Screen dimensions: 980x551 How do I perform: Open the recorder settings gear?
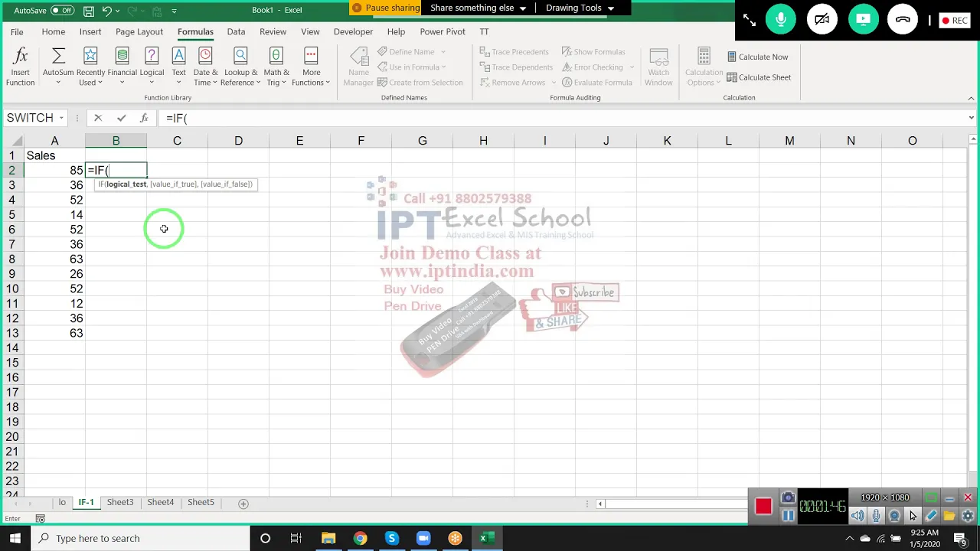tap(968, 516)
